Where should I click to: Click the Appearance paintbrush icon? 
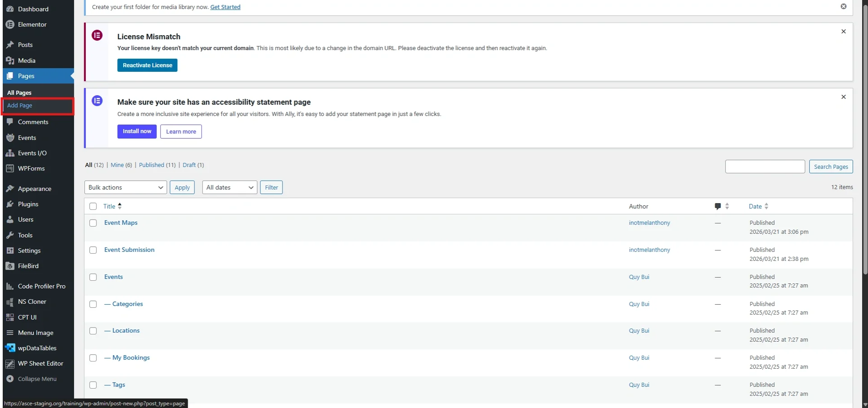pos(10,189)
